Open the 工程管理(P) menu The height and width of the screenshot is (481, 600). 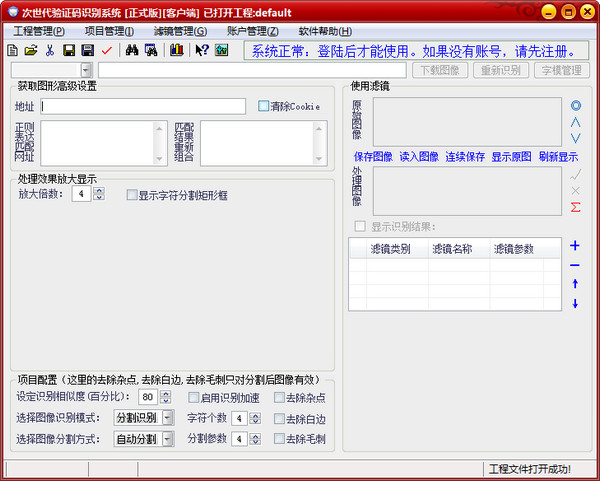(x=39, y=31)
